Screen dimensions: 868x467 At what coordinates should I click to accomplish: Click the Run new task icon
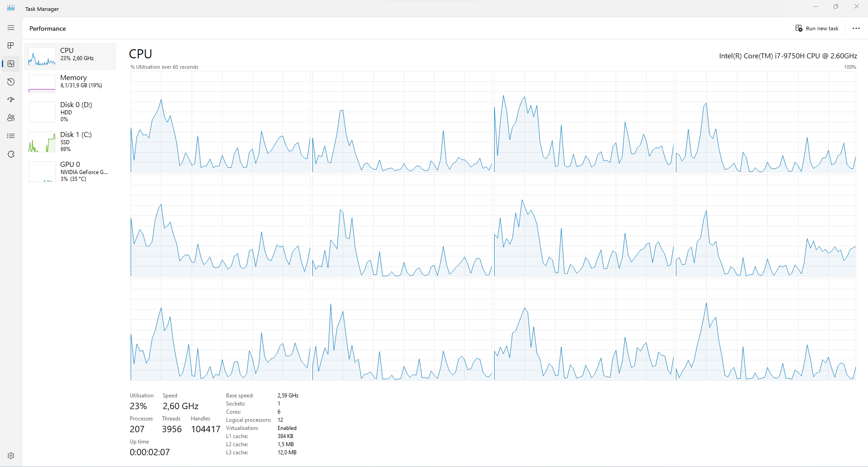[799, 28]
